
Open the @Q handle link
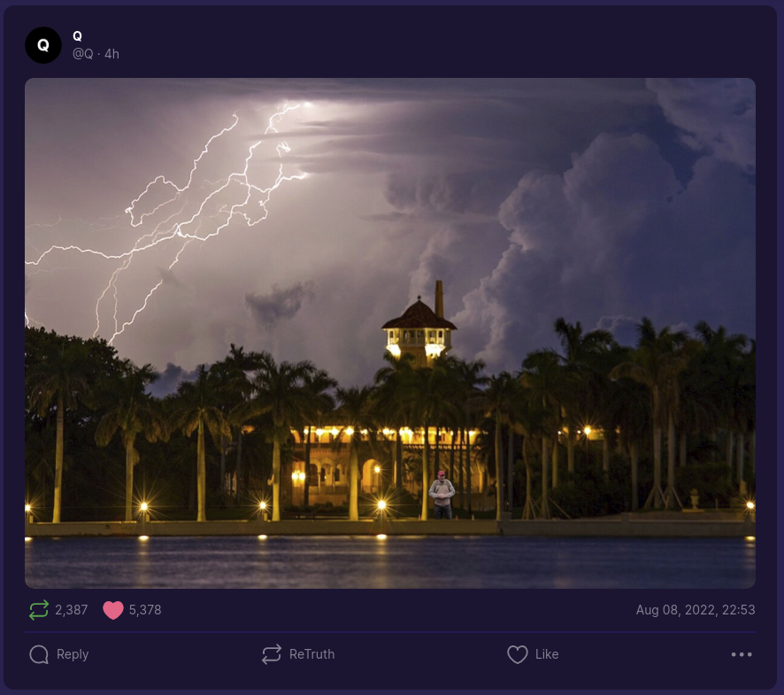[x=83, y=53]
